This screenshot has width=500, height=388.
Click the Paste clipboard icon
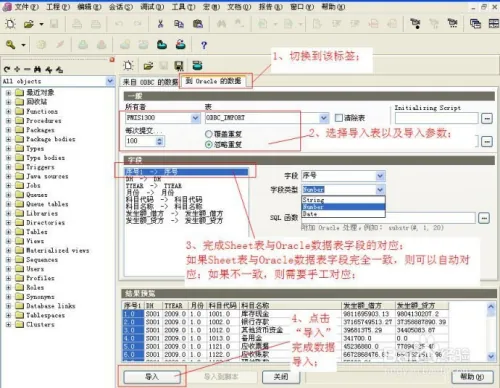coord(198,24)
